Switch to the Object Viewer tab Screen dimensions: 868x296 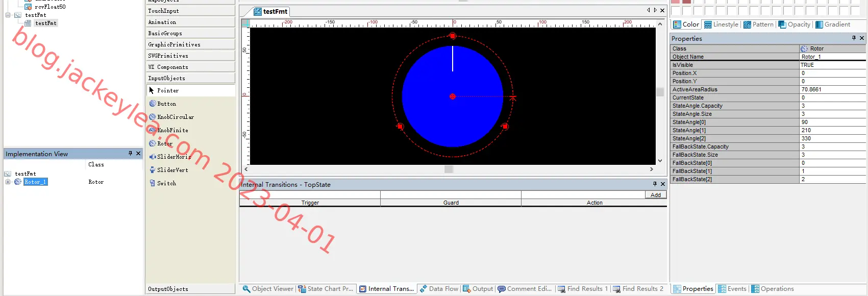click(268, 289)
